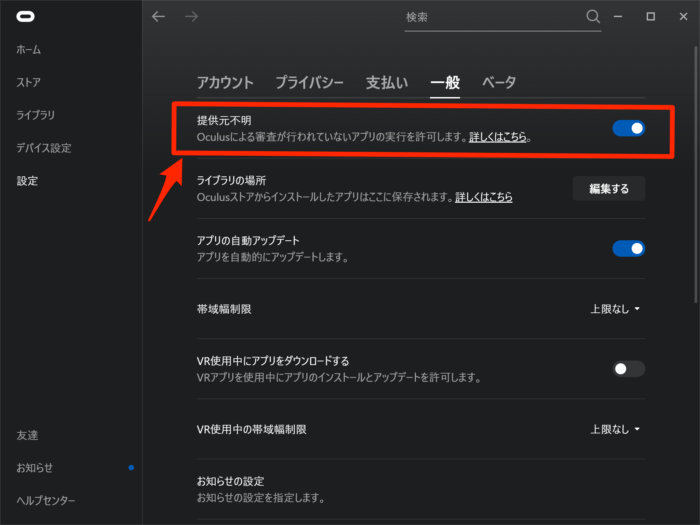The height and width of the screenshot is (525, 700).
Task: Switch to the 支払い tab
Action: 387,83
